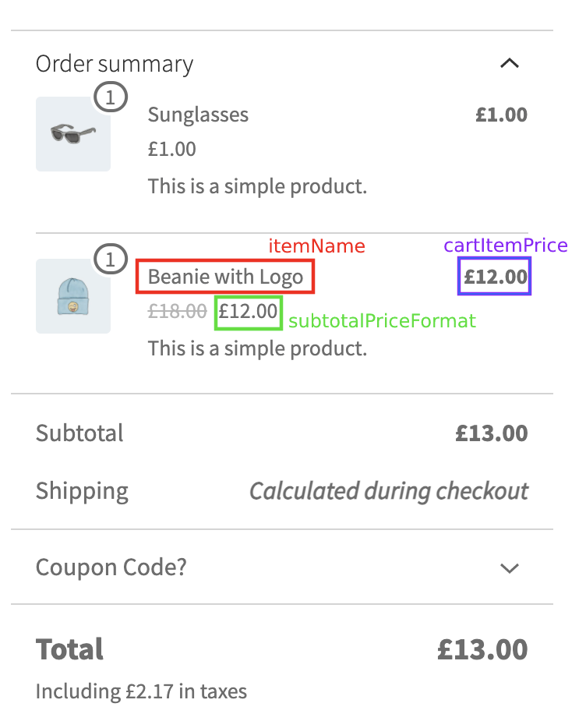Click the quantity badge on Sunglasses item

pyautogui.click(x=112, y=97)
